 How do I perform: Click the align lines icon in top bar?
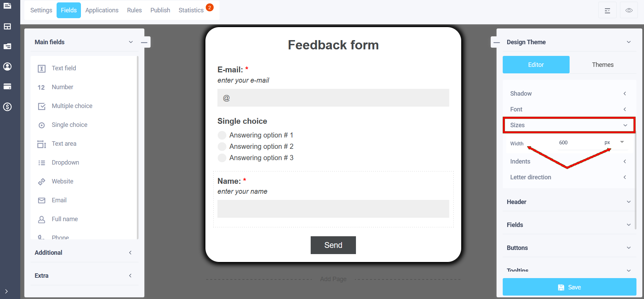(607, 10)
